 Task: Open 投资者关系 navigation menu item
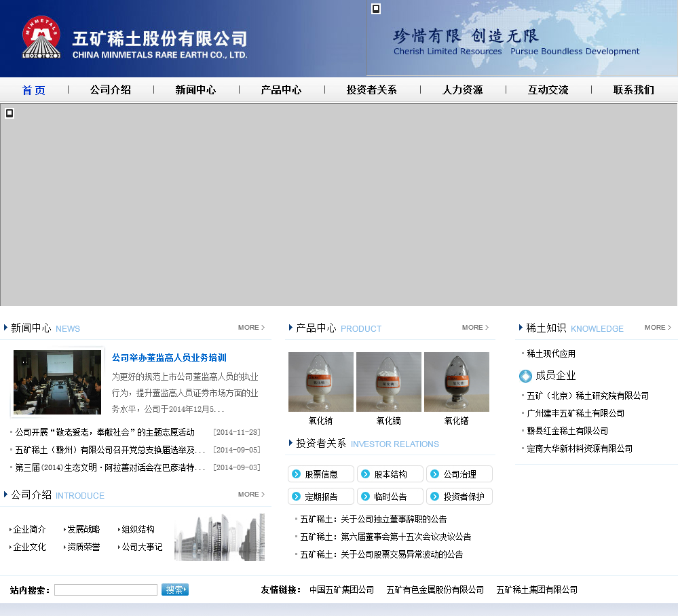pyautogui.click(x=371, y=90)
